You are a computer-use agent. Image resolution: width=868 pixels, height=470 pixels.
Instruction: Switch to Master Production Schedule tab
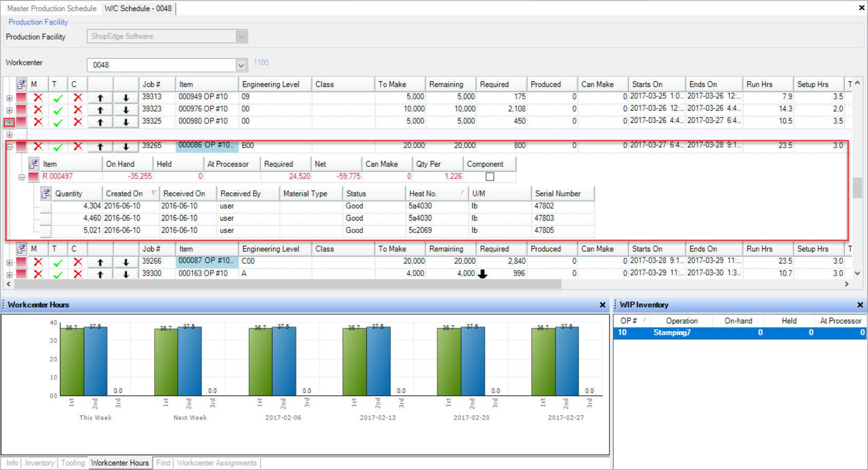point(51,8)
